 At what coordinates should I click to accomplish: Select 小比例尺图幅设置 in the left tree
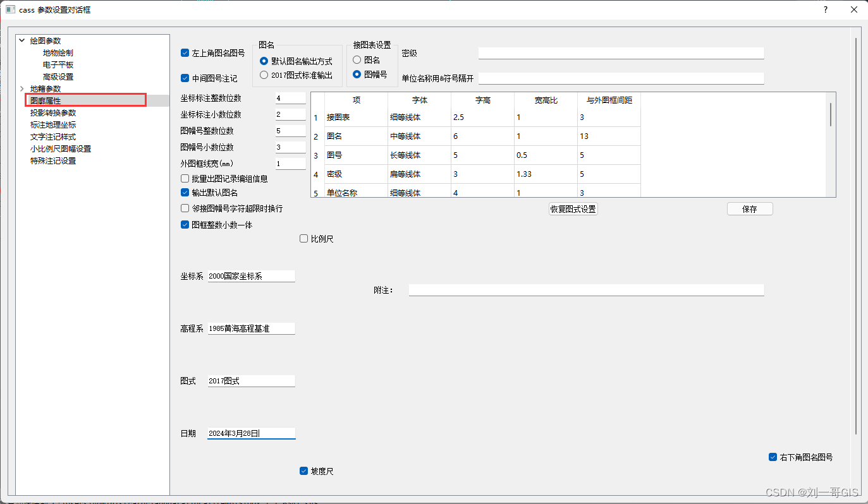click(x=60, y=148)
